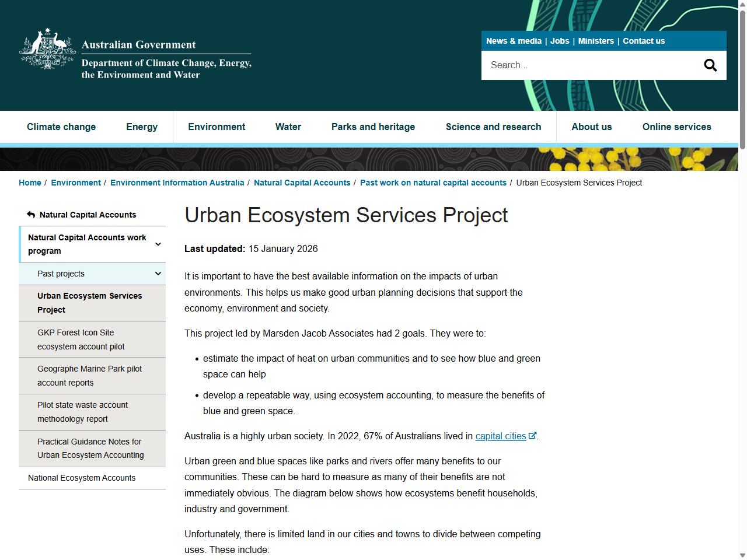The image size is (747, 560).
Task: Click the Contact us link
Action: click(644, 41)
